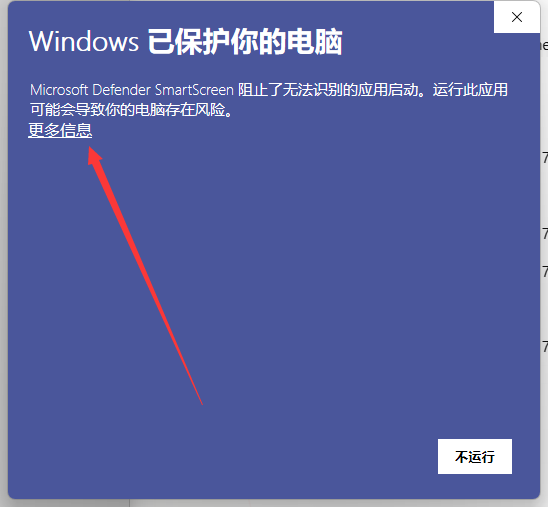This screenshot has height=507, width=548.
Task: Click the 阻止了无法识别的应用启动 phrase
Action: coord(328,90)
